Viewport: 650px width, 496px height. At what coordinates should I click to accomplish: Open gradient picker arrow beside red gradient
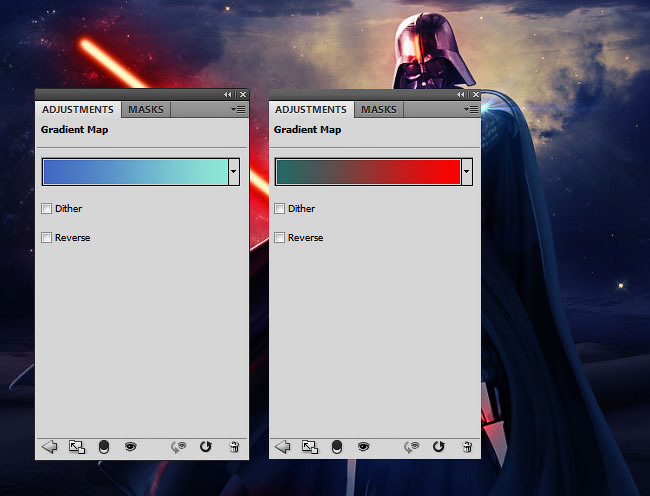[467, 172]
